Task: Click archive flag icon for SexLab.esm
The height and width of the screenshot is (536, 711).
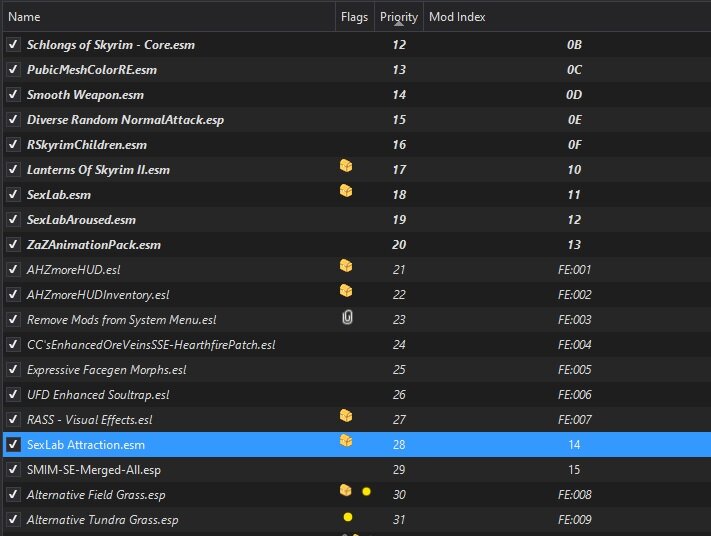Action: pyautogui.click(x=346, y=191)
